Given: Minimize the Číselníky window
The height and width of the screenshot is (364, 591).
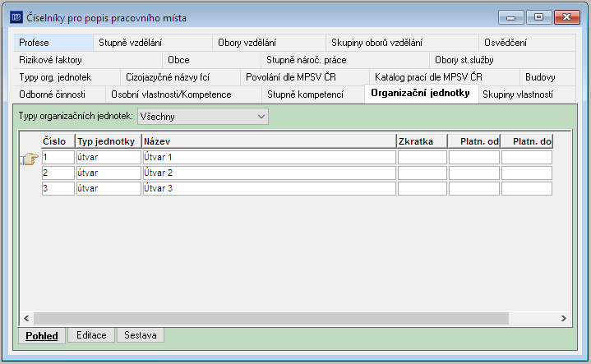Looking at the screenshot, I should (510, 17).
